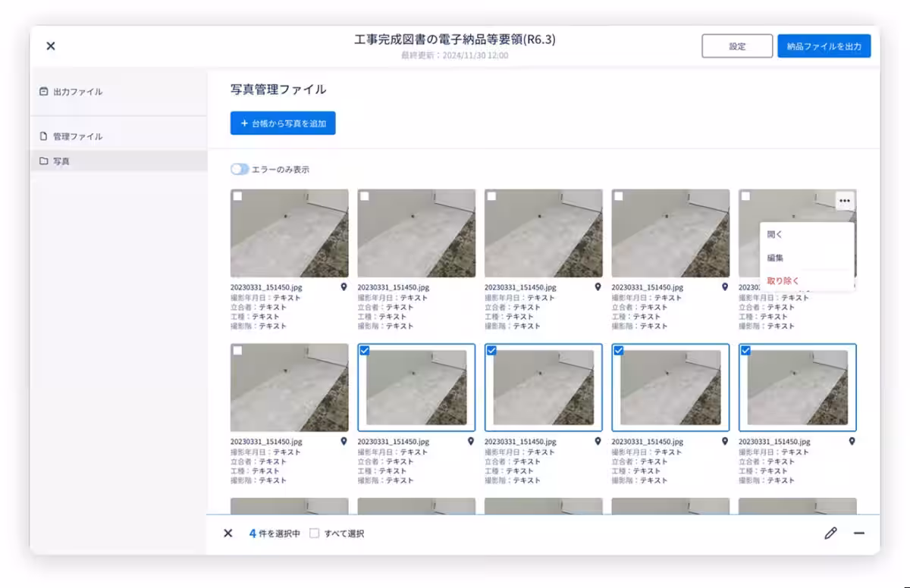Screen dimensions: 910x588
Task: Open the three-dot menu on a photo card
Action: click(x=846, y=199)
